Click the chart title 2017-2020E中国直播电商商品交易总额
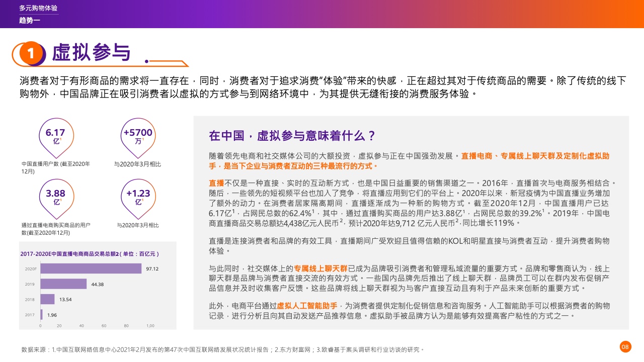 pyautogui.click(x=90, y=254)
